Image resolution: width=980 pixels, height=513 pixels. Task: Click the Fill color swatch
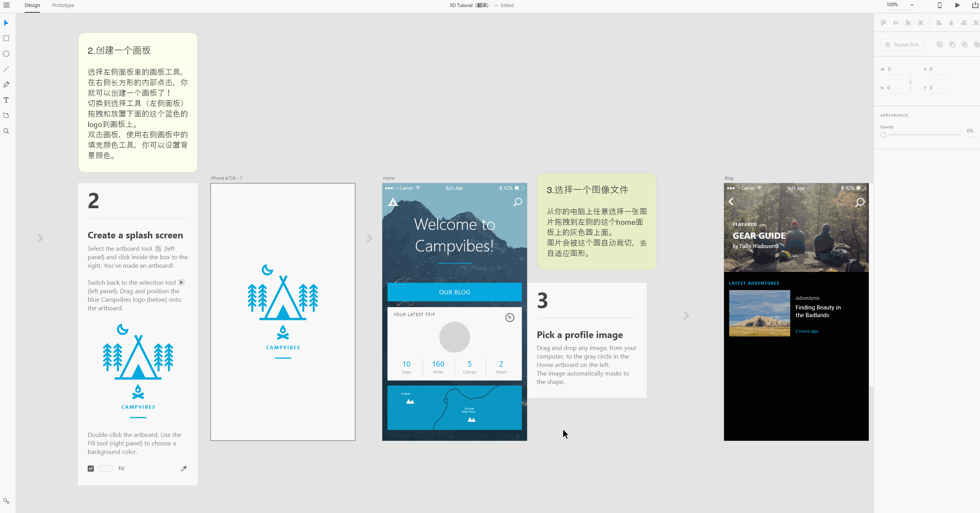pos(106,469)
